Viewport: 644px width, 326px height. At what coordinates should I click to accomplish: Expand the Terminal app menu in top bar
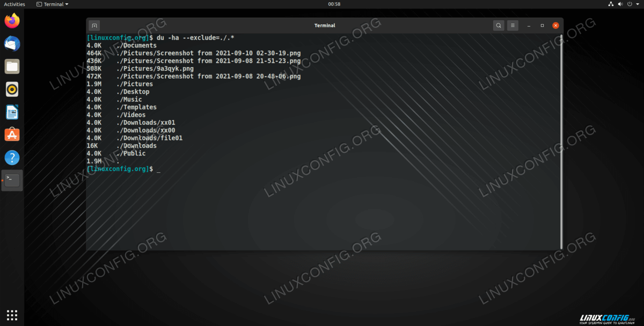click(x=53, y=4)
